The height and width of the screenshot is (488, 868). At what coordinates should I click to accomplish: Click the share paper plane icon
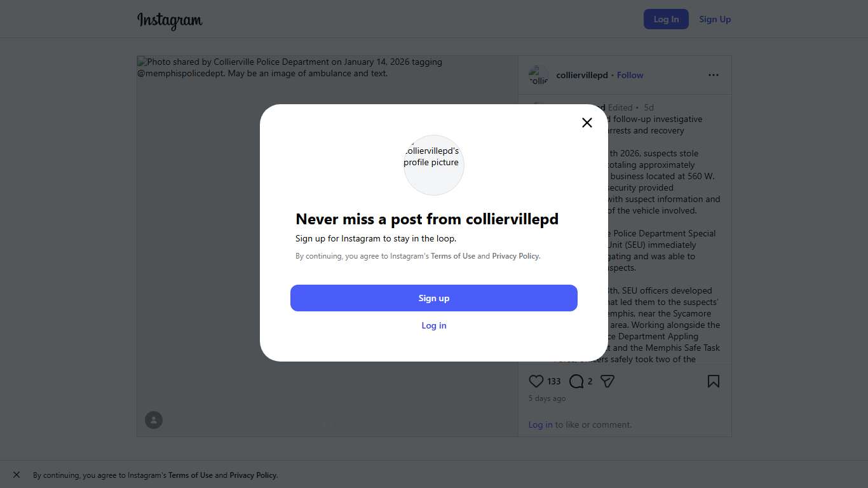[607, 381]
